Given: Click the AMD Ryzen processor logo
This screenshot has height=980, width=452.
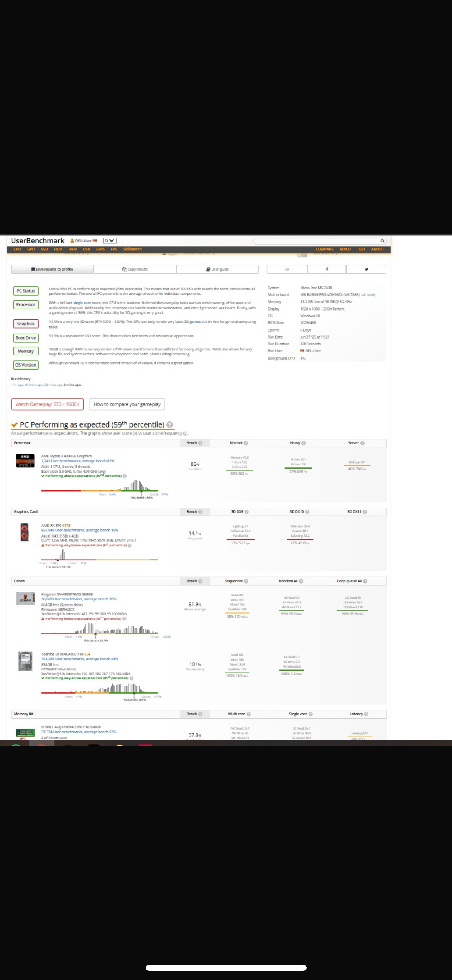Looking at the screenshot, I should point(25,461).
